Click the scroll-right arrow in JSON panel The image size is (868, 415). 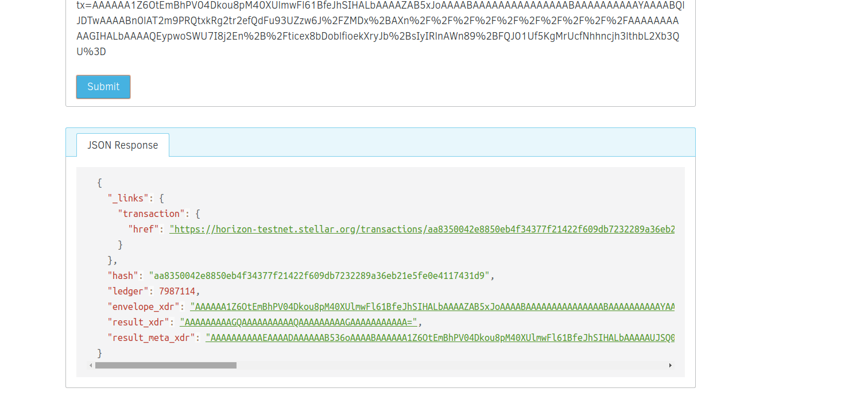coord(670,366)
